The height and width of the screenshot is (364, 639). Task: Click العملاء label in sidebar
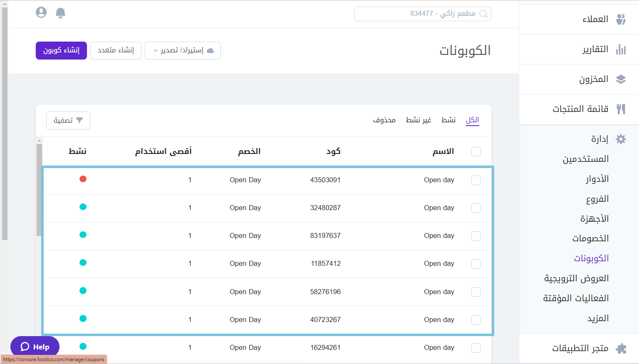point(595,19)
